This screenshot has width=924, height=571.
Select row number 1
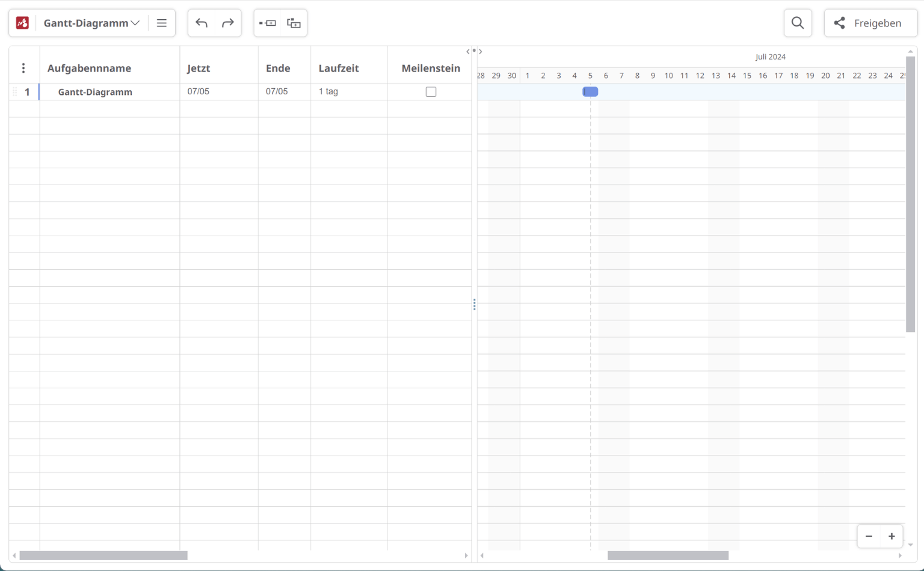click(27, 92)
